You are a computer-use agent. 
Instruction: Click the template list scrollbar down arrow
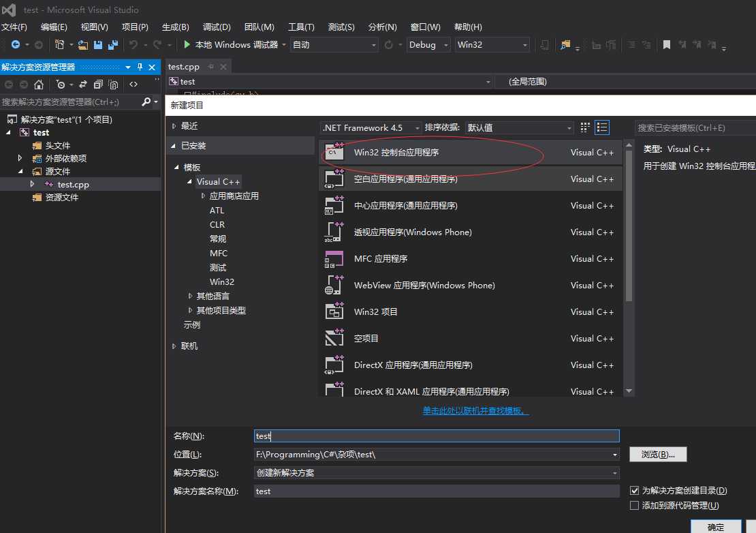coord(629,391)
